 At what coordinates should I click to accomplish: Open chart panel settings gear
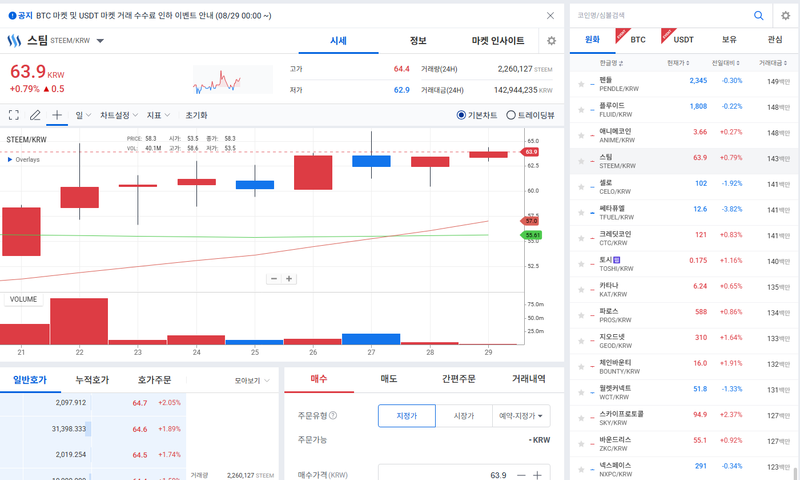(x=552, y=41)
